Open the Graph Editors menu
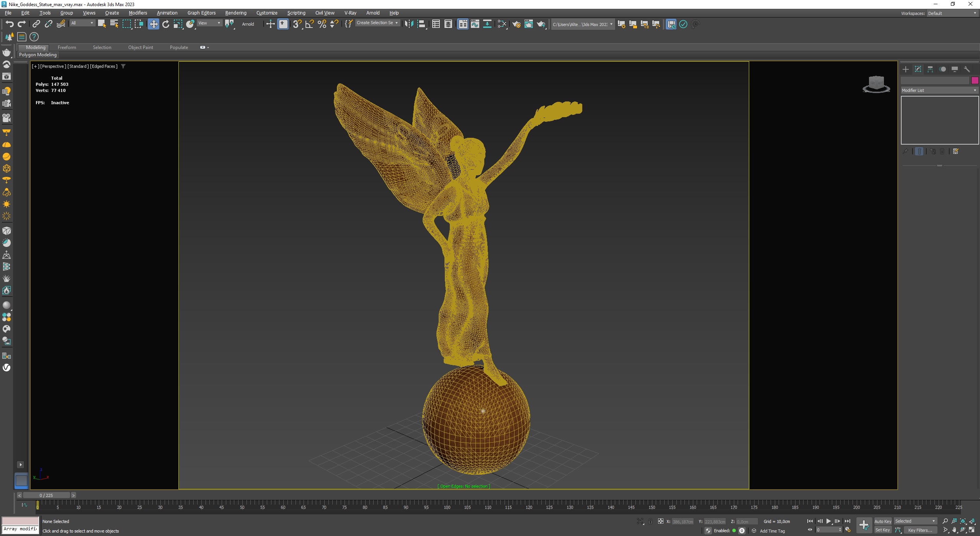 [201, 13]
